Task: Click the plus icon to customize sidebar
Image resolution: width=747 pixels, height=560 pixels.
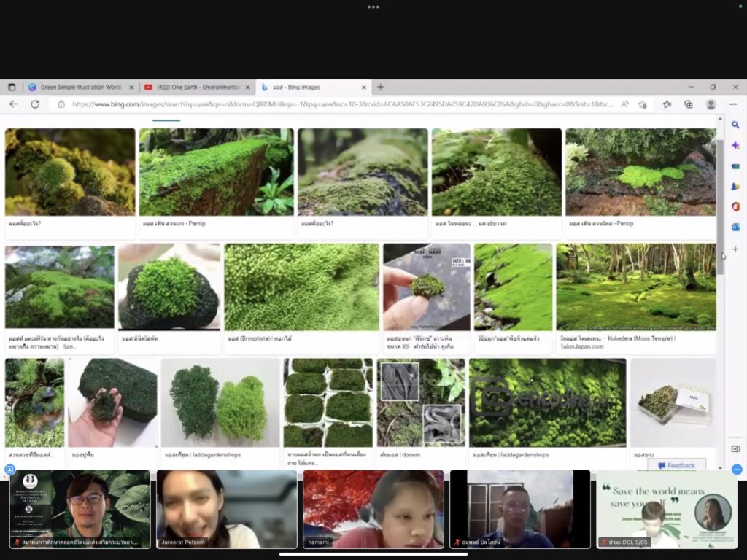Action: point(735,249)
